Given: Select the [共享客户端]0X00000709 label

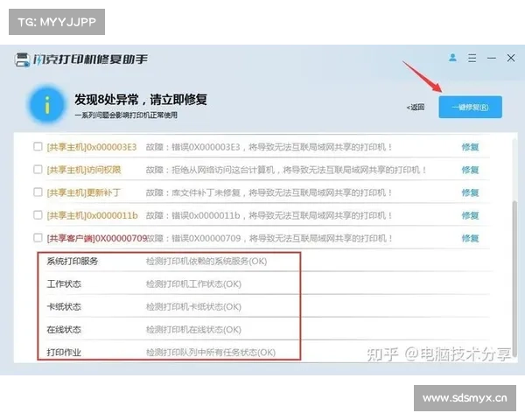Looking at the screenshot, I should [97, 238].
